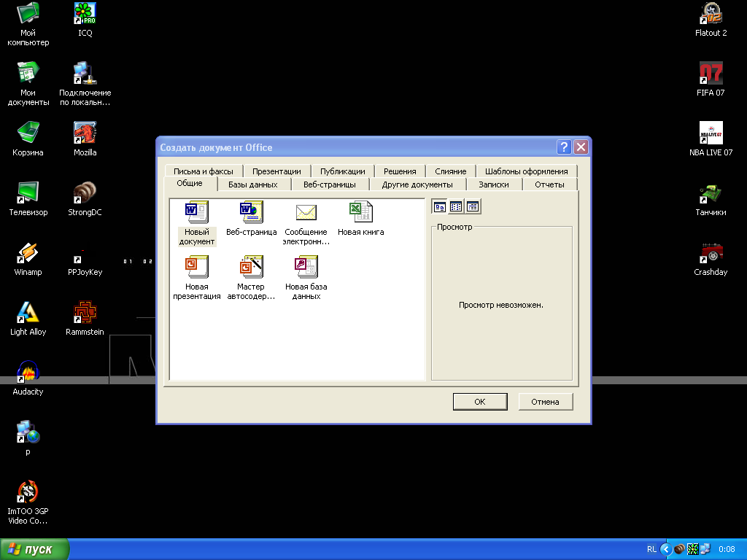Image resolution: width=747 pixels, height=560 pixels.
Task: Open the Слияние tab
Action: (x=450, y=171)
